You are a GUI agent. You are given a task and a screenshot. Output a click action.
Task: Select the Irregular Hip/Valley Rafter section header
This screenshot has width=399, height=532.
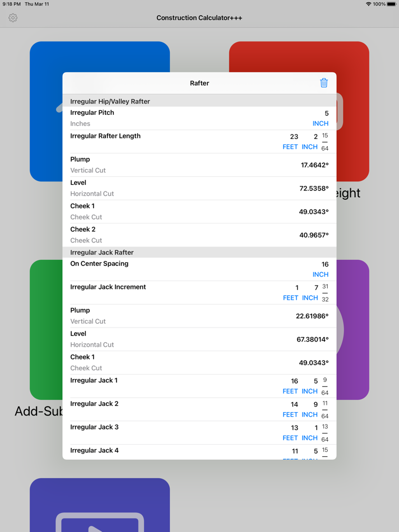click(x=110, y=101)
